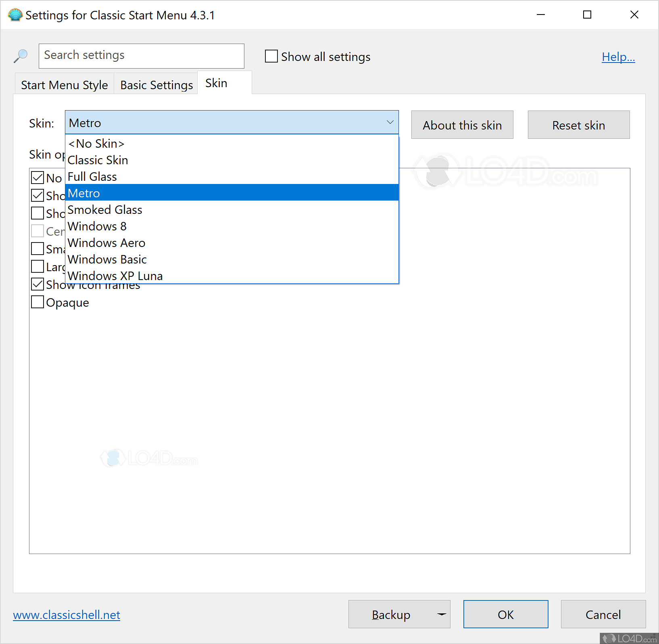659x644 pixels.
Task: Collapse the Skin dropdown showing Metro
Action: [232, 122]
